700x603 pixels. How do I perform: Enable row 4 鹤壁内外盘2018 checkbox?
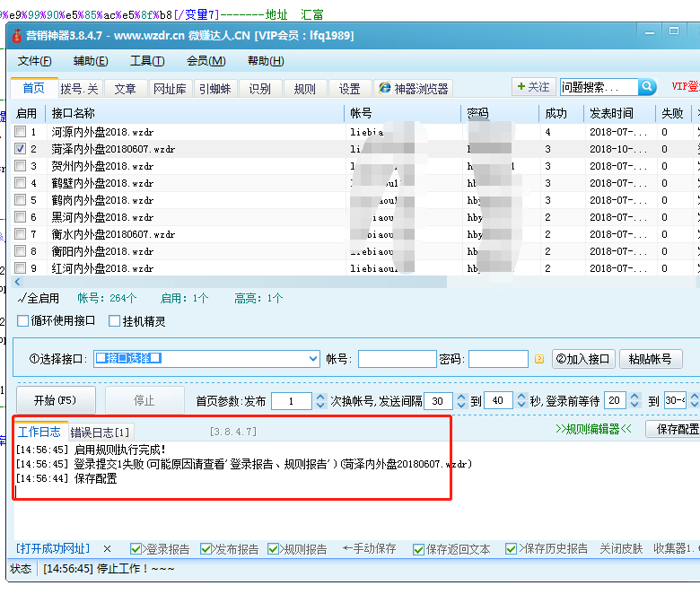[20, 182]
